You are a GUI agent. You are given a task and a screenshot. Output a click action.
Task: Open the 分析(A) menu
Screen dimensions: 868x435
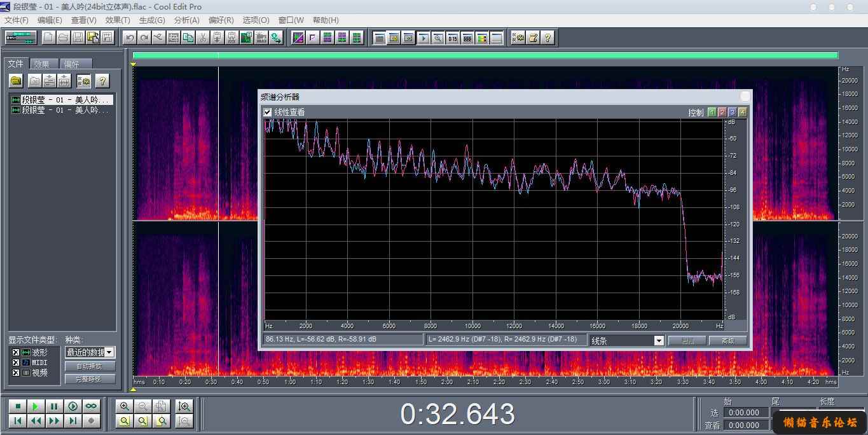tap(187, 20)
